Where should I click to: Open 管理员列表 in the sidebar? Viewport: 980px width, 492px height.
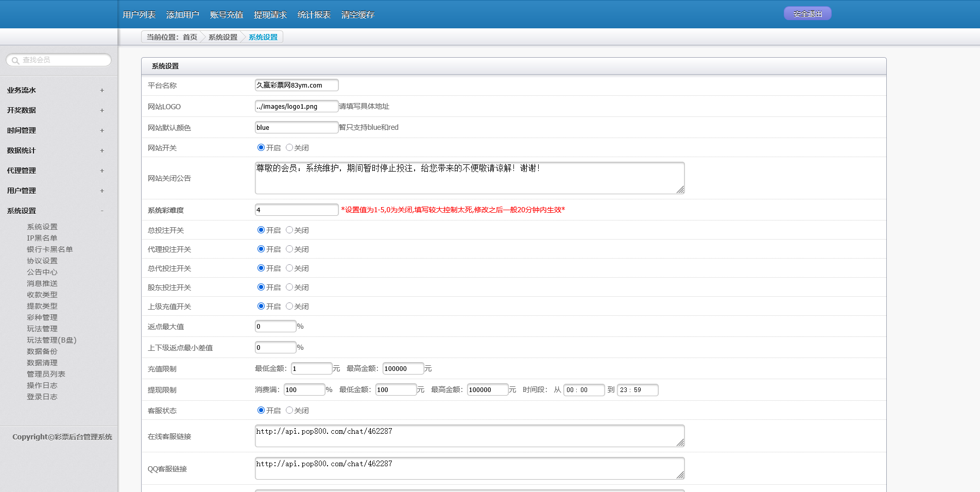coord(46,374)
